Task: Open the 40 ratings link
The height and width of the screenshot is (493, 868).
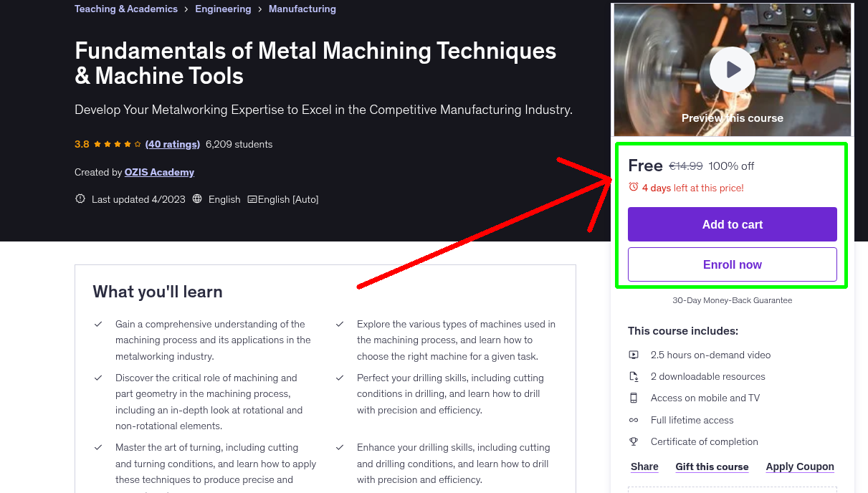Action: pos(172,144)
